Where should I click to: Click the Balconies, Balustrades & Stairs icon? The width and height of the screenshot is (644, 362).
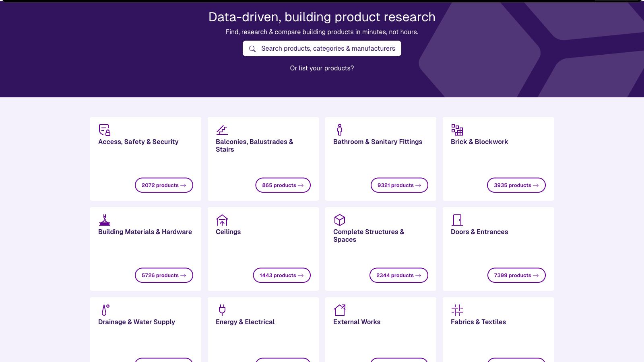pyautogui.click(x=222, y=130)
